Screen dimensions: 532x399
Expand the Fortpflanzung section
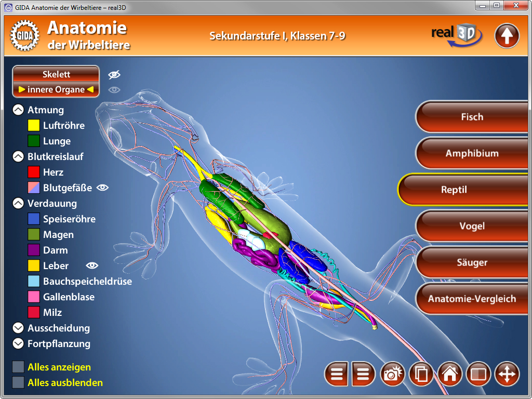tap(18, 343)
